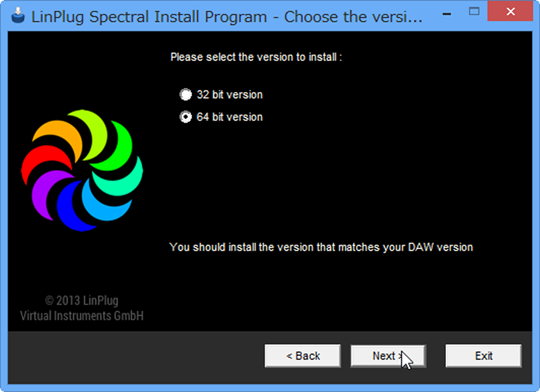This screenshot has width=540, height=392.
Task: Maximize the installer window
Action: pos(474,11)
